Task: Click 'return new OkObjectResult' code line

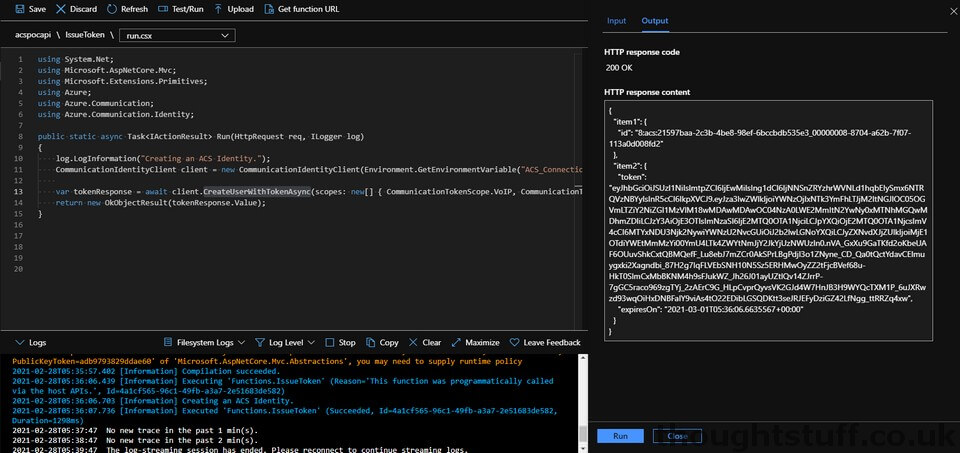Action: coord(161,203)
